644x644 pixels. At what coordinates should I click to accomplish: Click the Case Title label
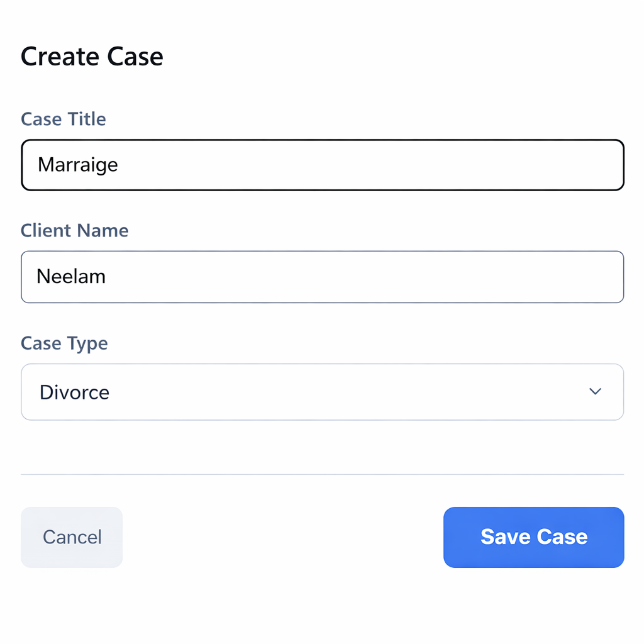click(x=63, y=119)
